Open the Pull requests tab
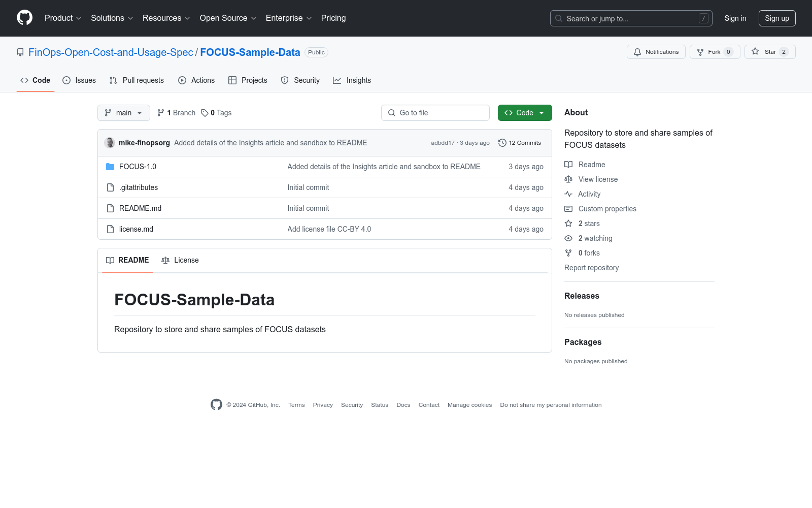The image size is (812, 508). click(x=137, y=80)
